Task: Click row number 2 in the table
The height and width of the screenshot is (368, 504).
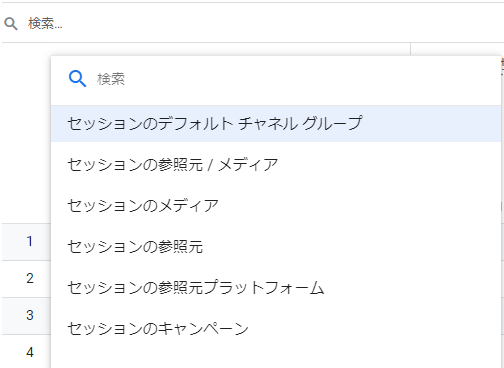Action: click(30, 278)
